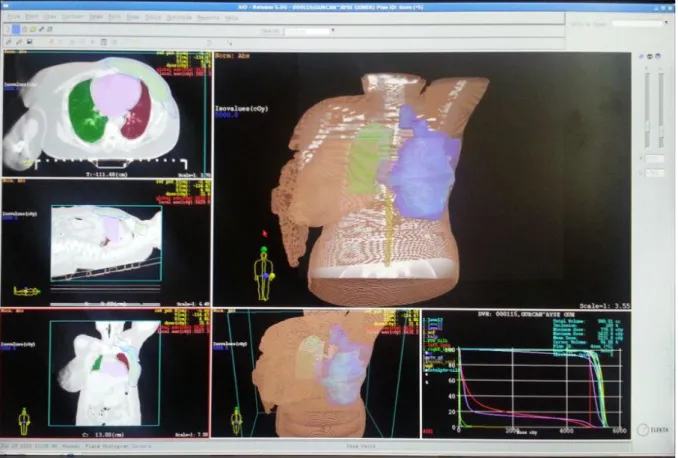
Task: Click the 'C: 13.00(cm)' slice position label
Action: (103, 434)
